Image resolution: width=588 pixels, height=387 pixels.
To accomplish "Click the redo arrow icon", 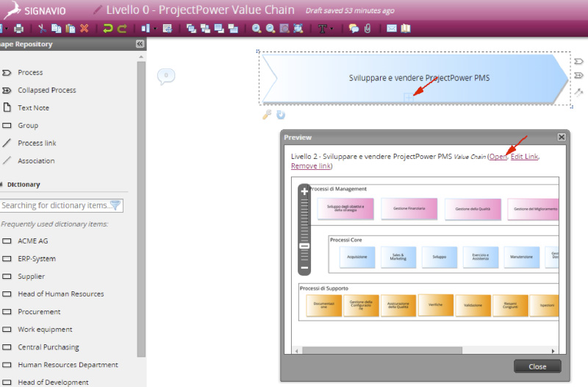I will [x=122, y=29].
